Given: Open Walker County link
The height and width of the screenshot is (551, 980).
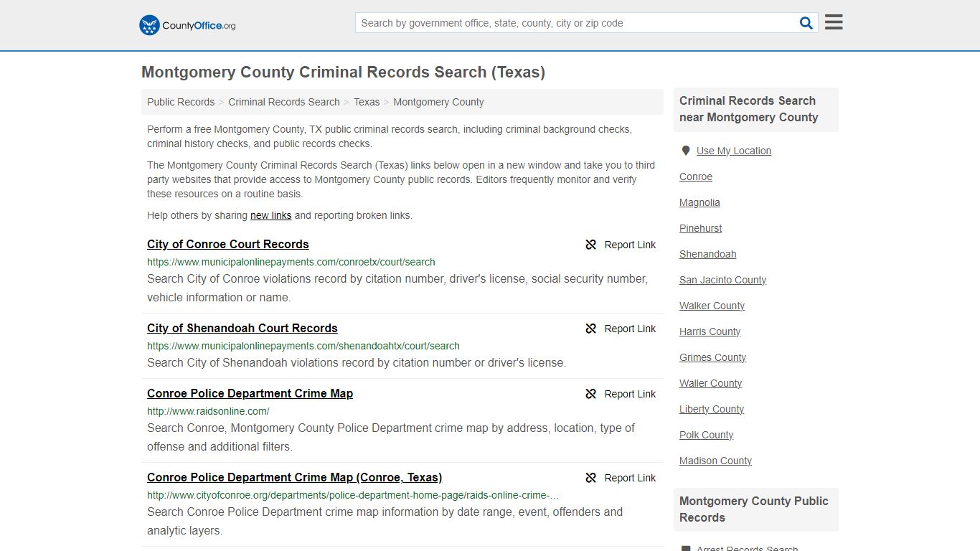Looking at the screenshot, I should point(712,306).
